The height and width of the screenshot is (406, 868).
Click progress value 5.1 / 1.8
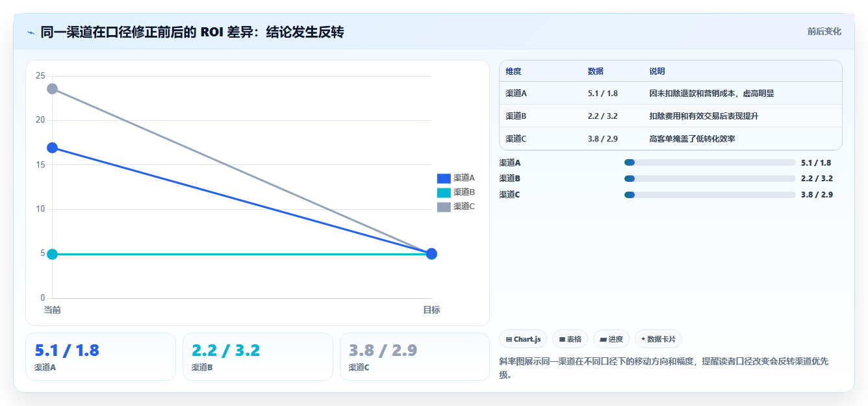(x=816, y=163)
